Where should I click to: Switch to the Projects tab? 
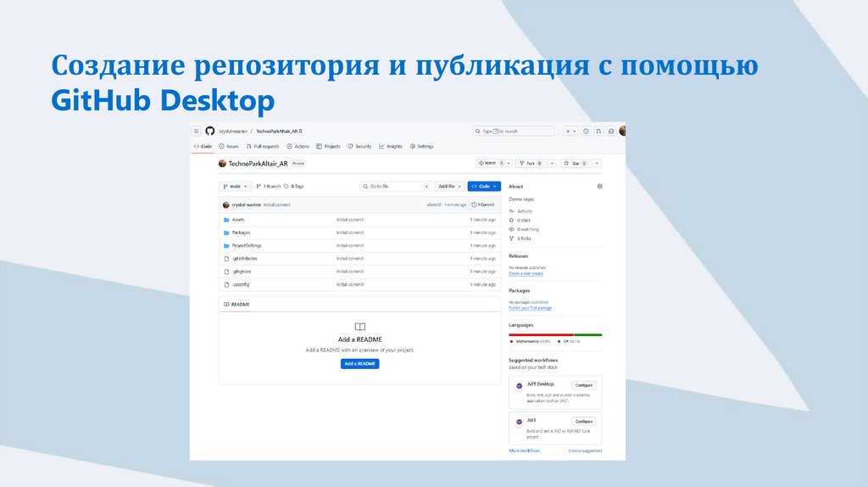328,146
